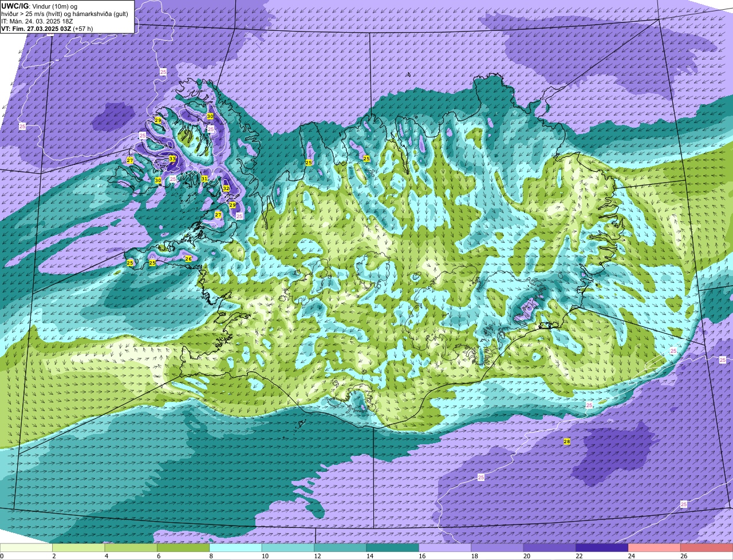The width and height of the screenshot is (733, 560).
Task: Click the green legend swatch between 6 and 8
Action: (x=183, y=547)
